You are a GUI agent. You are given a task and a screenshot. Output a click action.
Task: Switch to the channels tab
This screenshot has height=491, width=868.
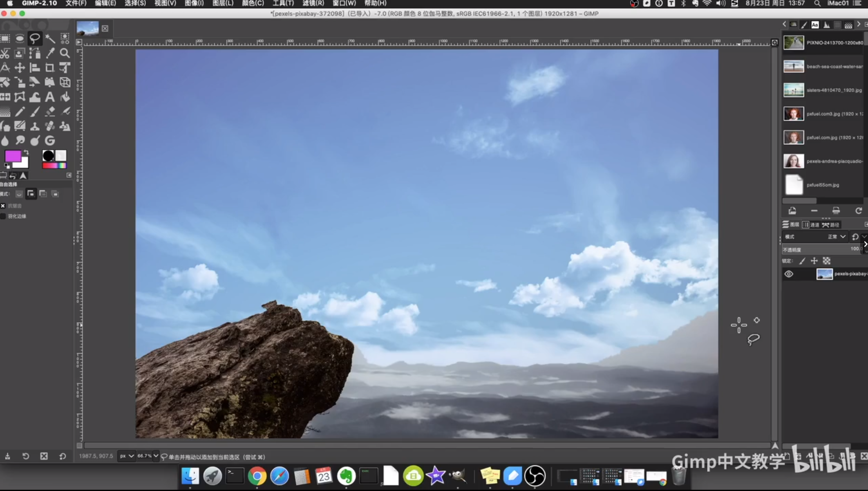pos(811,225)
